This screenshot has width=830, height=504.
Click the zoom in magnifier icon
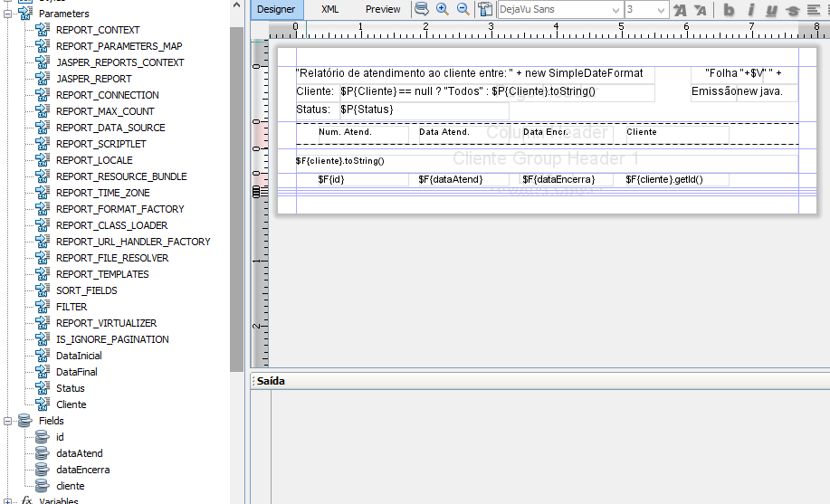pyautogui.click(x=443, y=8)
